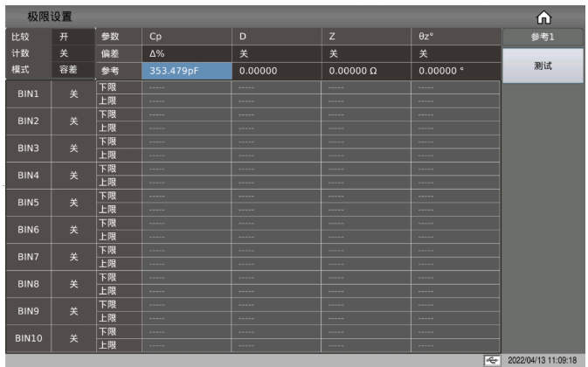Edit the Z reference 0.00000 Ω field
This screenshot has height=367, width=588.
366,71
